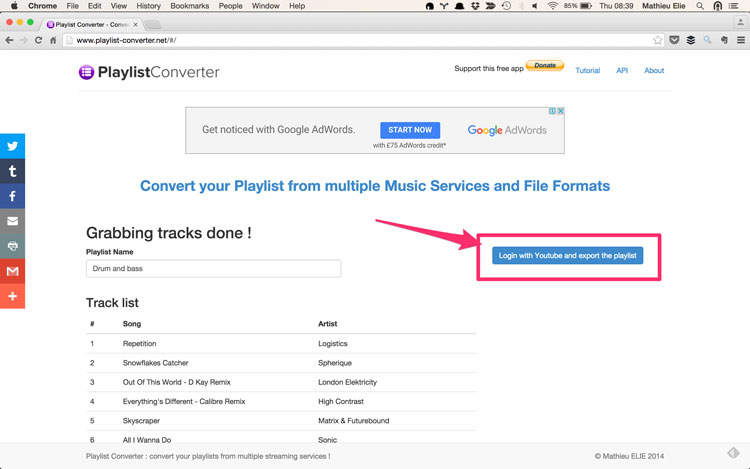Viewport: 750px width, 469px height.
Task: Share via Gmail sidebar icon
Action: (12, 271)
